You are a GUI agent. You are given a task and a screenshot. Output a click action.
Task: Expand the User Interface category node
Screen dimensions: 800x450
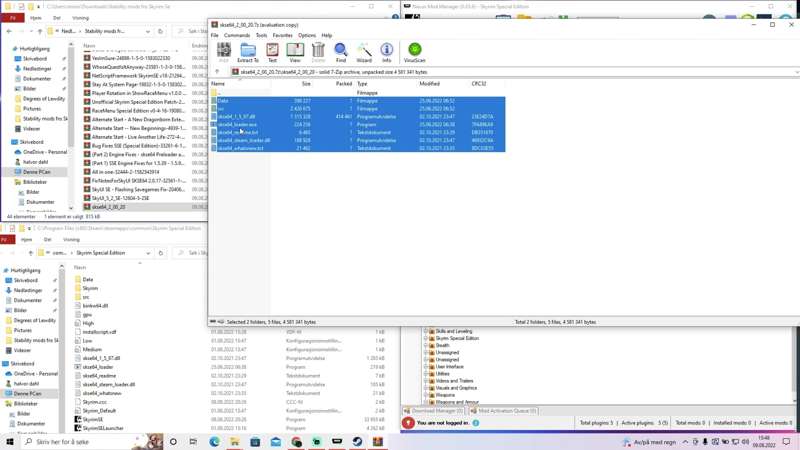point(426,367)
